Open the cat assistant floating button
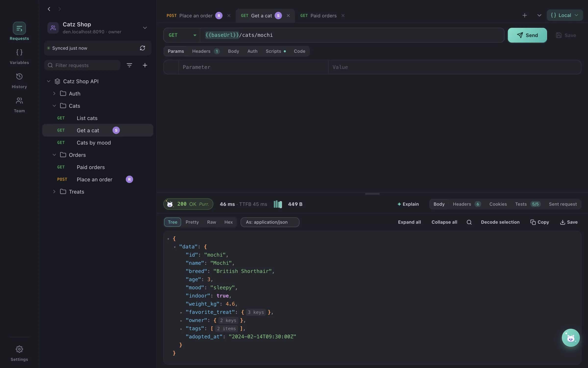 [571, 338]
